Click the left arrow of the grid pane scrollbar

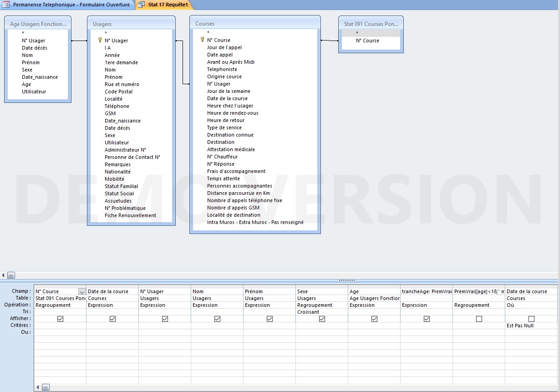pyautogui.click(x=37, y=387)
